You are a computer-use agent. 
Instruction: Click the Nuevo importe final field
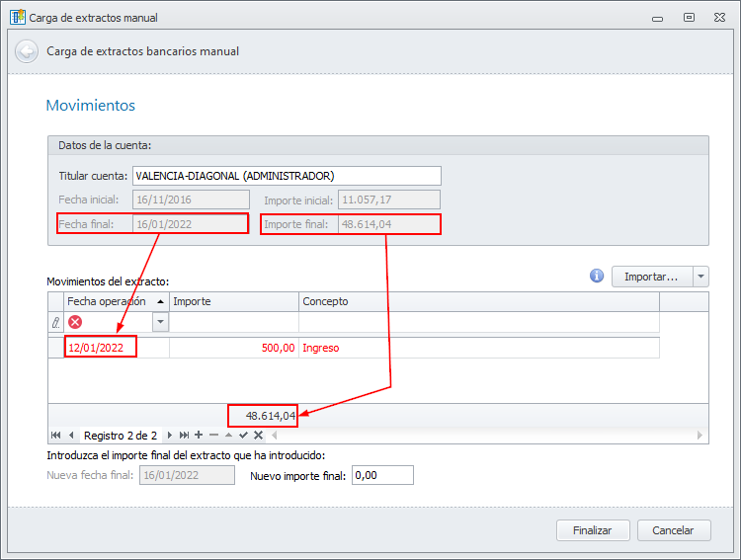pyautogui.click(x=381, y=475)
